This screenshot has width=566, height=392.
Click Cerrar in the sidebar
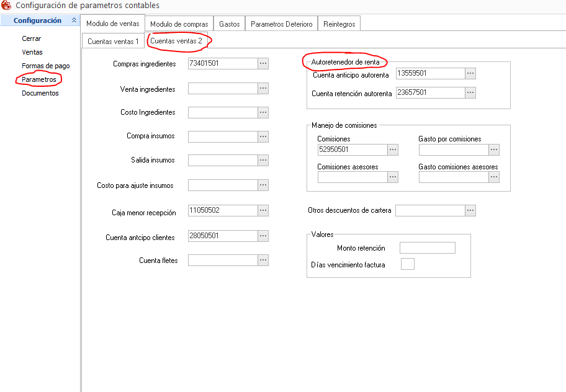[32, 38]
